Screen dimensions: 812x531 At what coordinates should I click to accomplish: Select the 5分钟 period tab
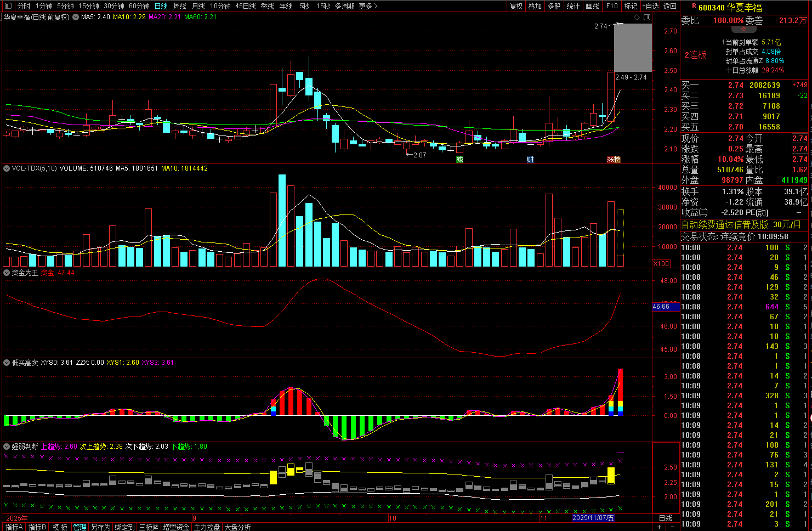[x=65, y=6]
